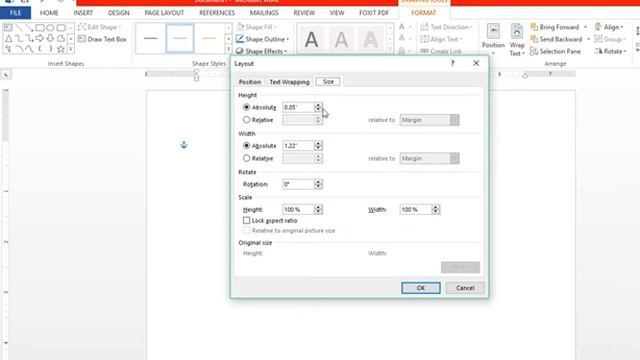Select the triangle shape
Screen dimensions: 640x360
(x=8, y=38)
